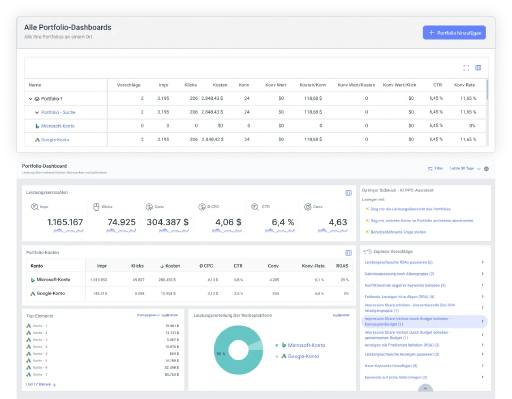Screen dimensions: 512x399
Task: Open the Microsoft-Konto link in portfolio table
Action: 58,126
